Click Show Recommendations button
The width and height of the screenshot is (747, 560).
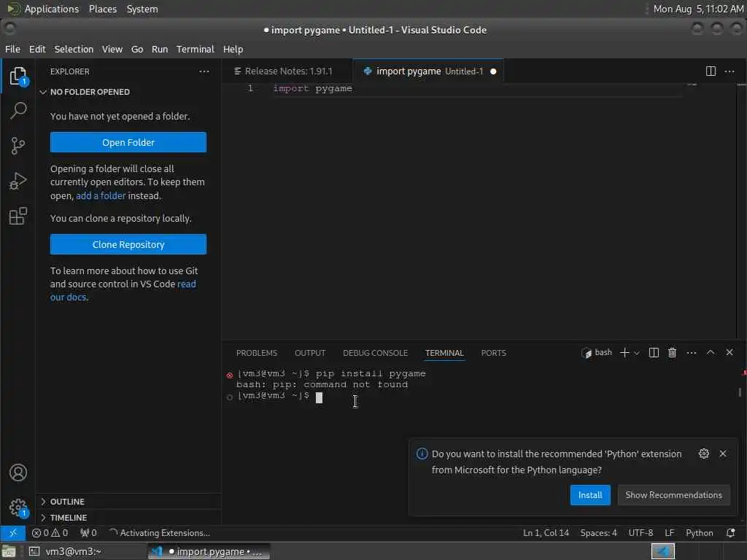click(673, 495)
